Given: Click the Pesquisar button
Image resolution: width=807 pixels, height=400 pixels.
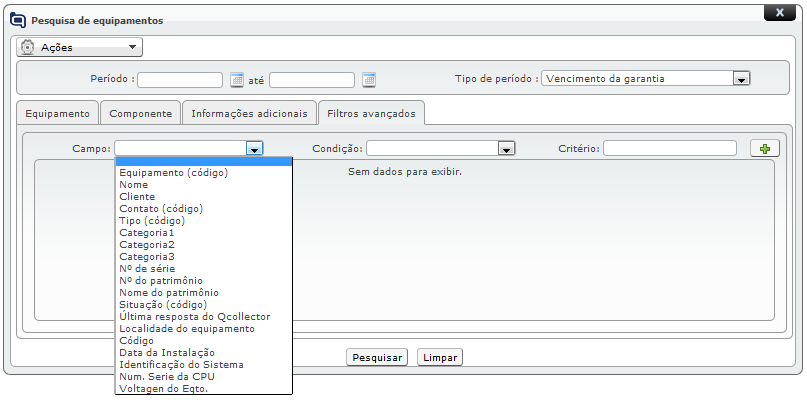Looking at the screenshot, I should click(x=377, y=357).
